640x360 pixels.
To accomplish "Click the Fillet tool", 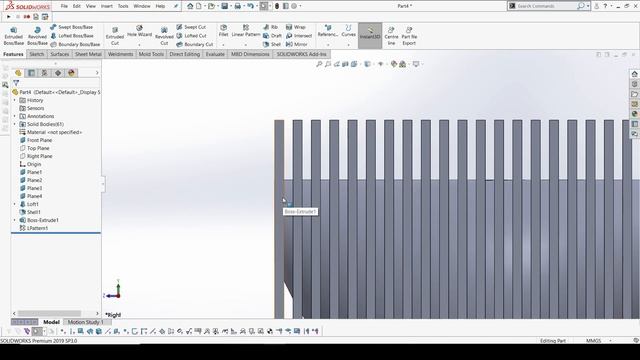I will point(223,31).
